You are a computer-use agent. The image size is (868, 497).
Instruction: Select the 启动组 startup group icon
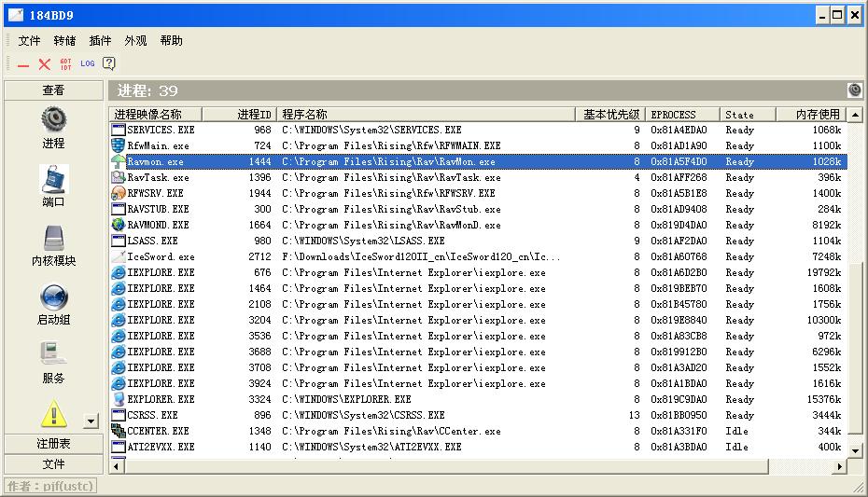pos(54,297)
